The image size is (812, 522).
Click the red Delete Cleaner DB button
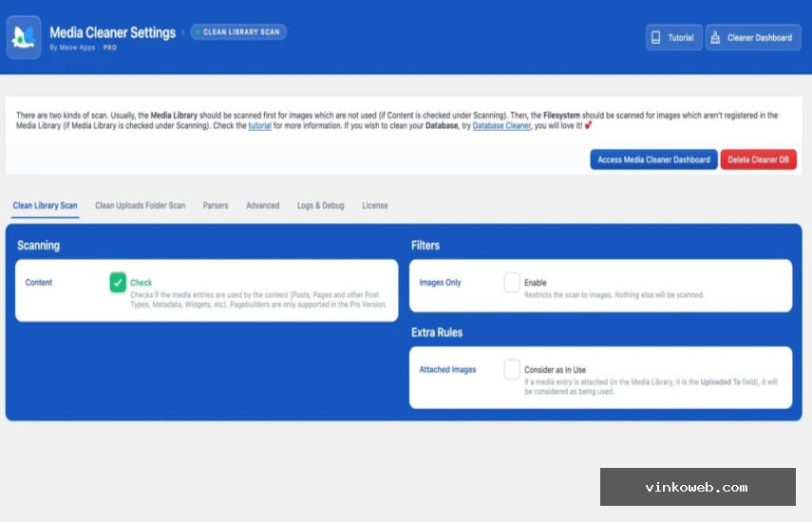(758, 159)
